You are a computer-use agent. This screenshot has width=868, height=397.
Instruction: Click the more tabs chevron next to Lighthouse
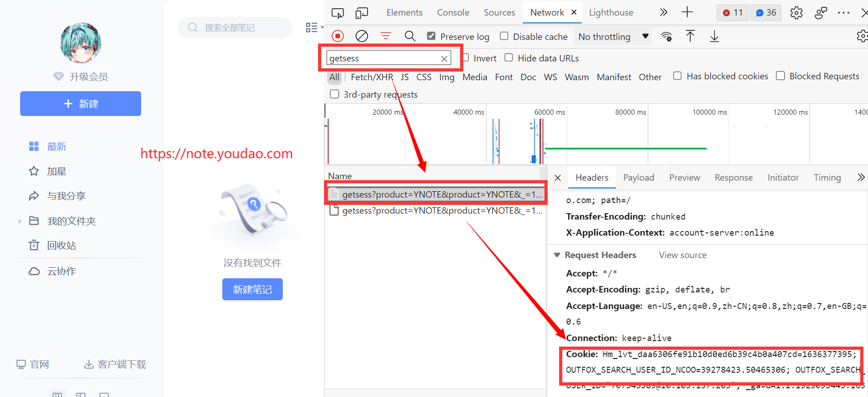tap(663, 12)
